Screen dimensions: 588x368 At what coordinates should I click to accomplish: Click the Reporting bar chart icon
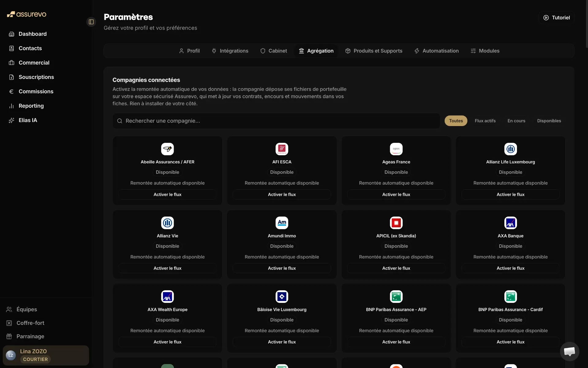click(x=12, y=106)
